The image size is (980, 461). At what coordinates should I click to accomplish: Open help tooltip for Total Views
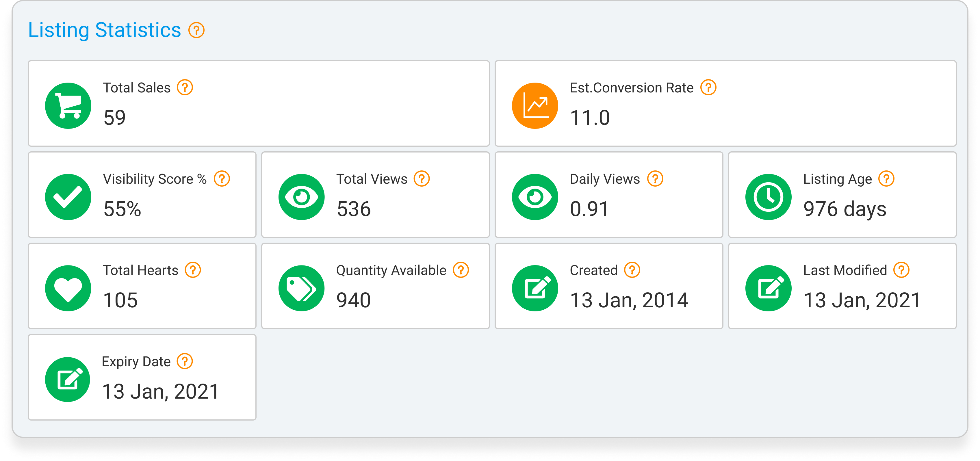tap(422, 179)
